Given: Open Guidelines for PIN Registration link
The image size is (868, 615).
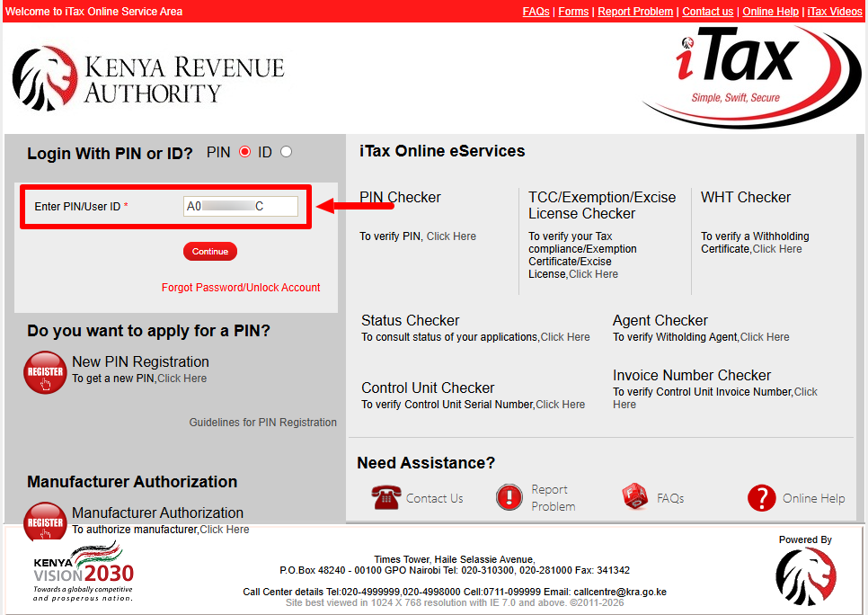Looking at the screenshot, I should click(263, 423).
